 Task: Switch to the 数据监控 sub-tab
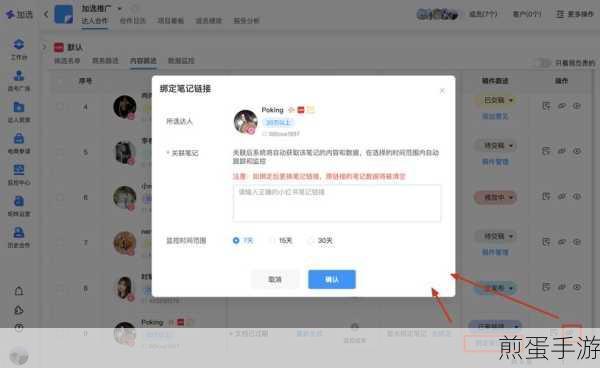tap(181, 60)
